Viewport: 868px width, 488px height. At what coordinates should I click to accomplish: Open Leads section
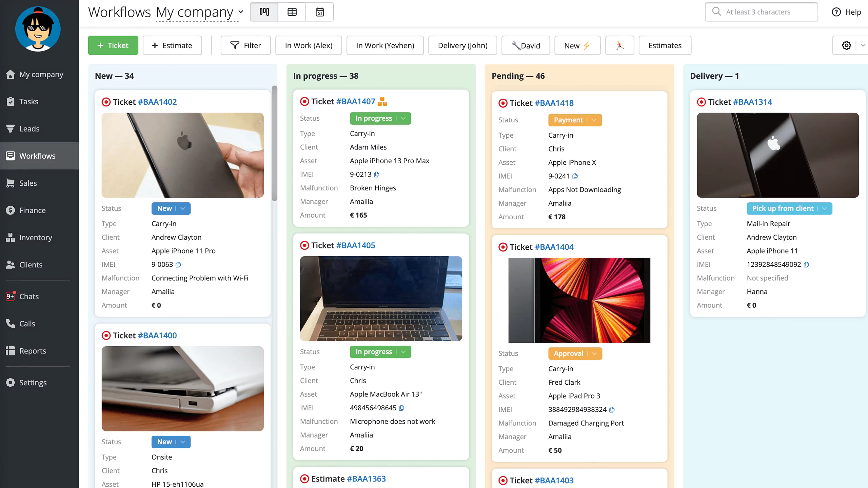pos(39,129)
